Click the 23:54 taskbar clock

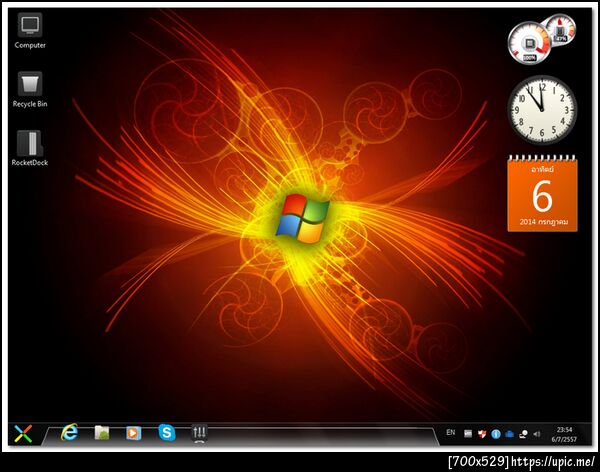click(564, 430)
